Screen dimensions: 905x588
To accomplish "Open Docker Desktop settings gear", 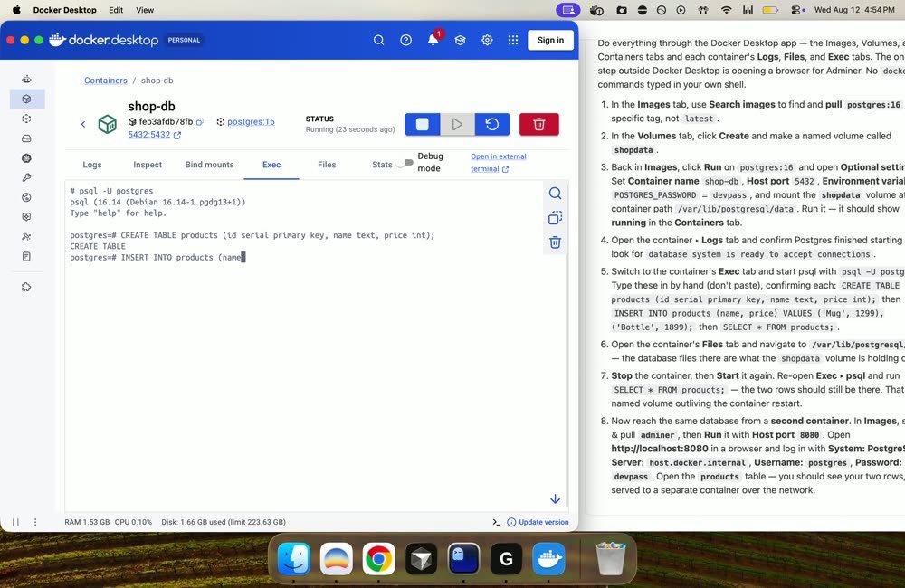I will 487,40.
